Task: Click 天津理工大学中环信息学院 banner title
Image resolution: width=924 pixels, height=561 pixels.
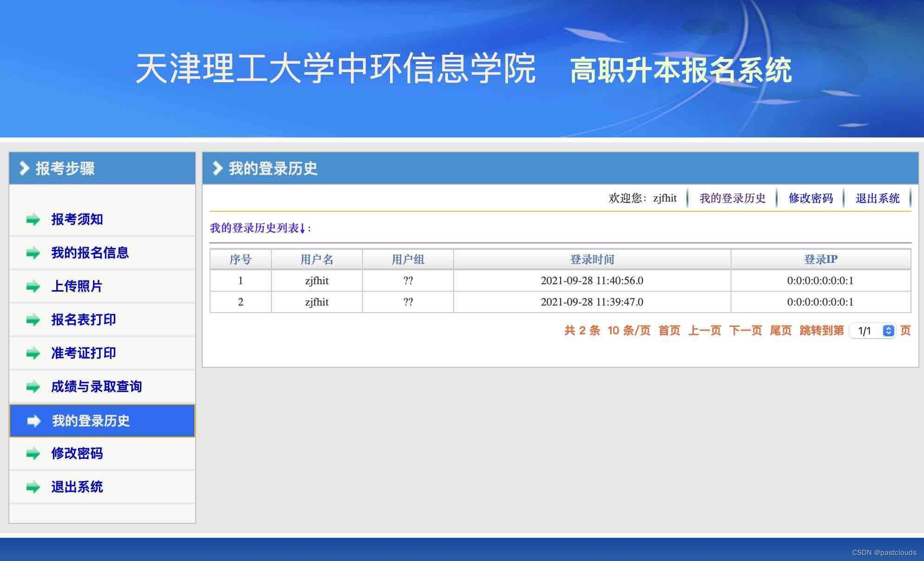Action: click(x=336, y=69)
